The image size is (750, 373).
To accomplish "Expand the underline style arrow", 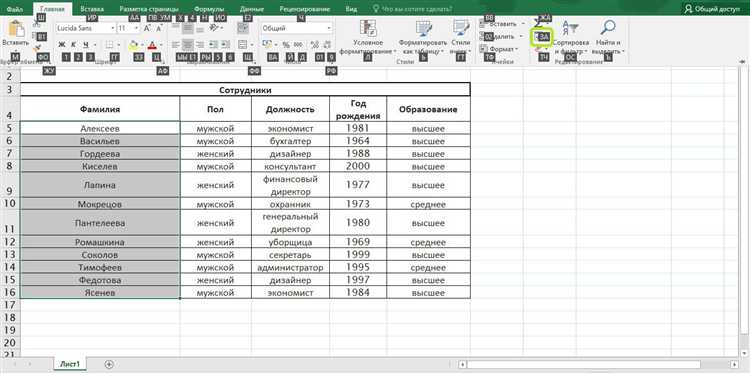I will click(x=95, y=45).
